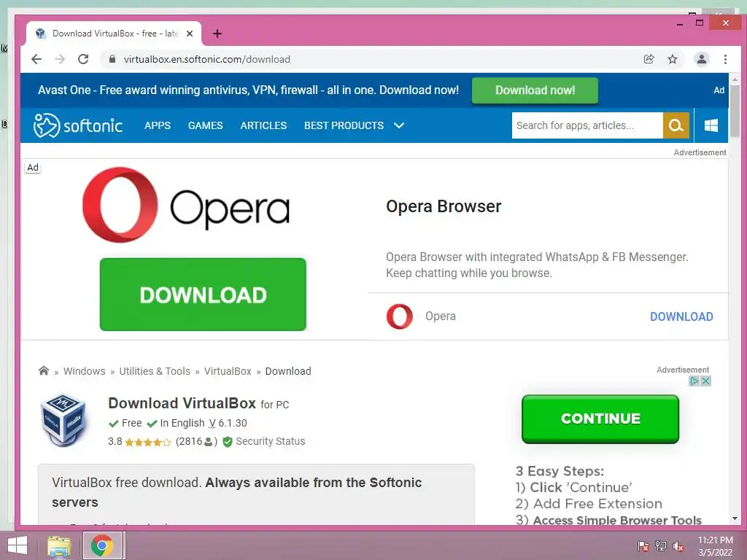
Task: Click the large Opera logo in ad
Action: (x=186, y=205)
